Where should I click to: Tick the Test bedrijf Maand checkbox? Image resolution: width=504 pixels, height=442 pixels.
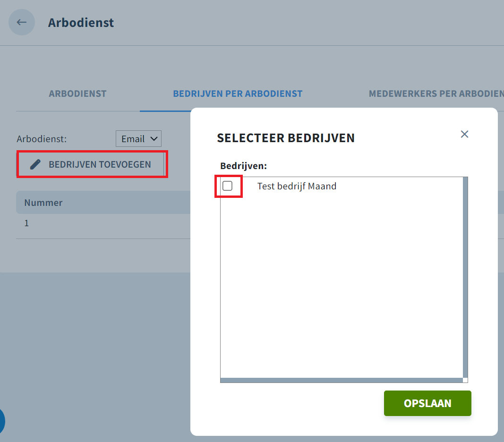point(227,186)
